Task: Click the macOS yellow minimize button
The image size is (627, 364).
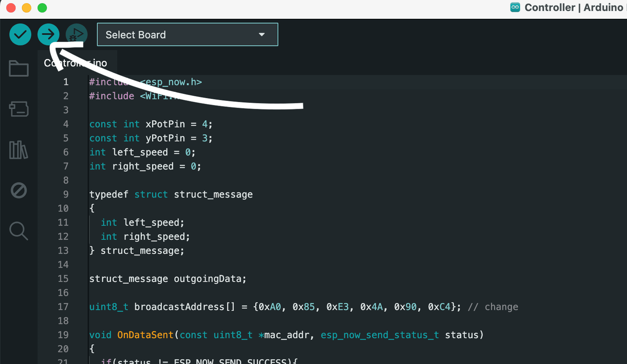Action: pos(27,8)
